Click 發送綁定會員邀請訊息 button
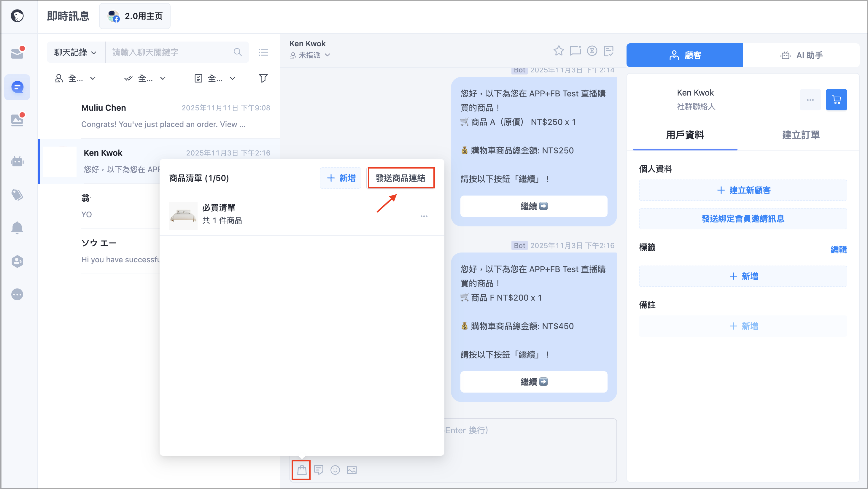Screen dimensions: 868x489 click(x=743, y=219)
